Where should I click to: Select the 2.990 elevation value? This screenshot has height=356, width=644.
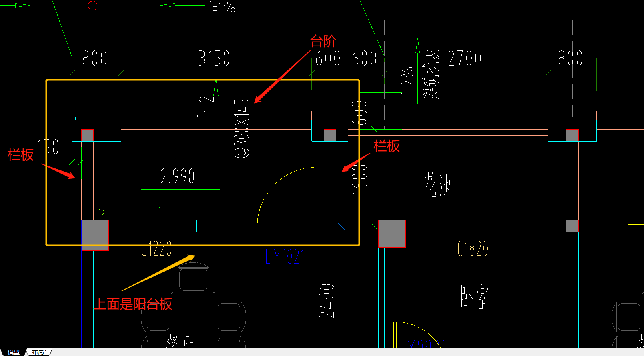click(x=178, y=176)
